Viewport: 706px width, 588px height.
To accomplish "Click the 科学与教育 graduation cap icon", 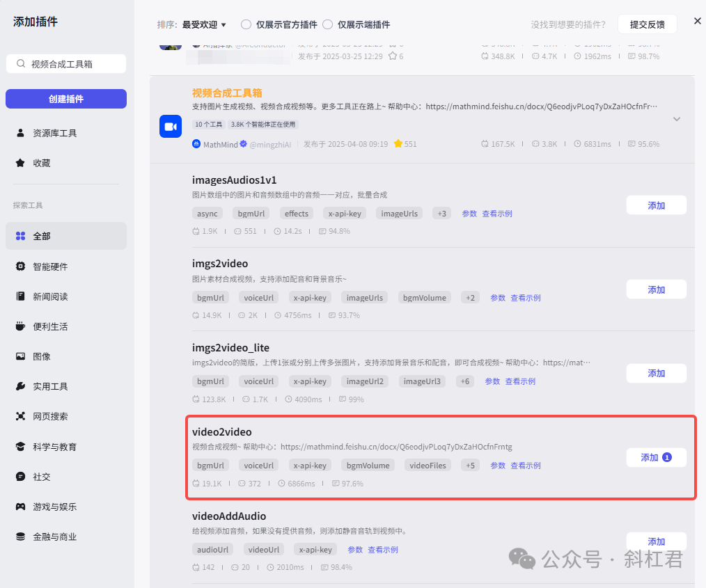I will 20,446.
